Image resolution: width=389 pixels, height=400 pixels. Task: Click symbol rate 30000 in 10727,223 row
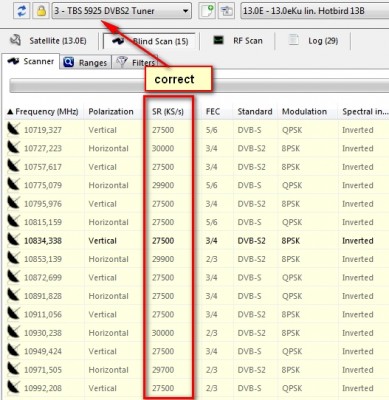[163, 148]
